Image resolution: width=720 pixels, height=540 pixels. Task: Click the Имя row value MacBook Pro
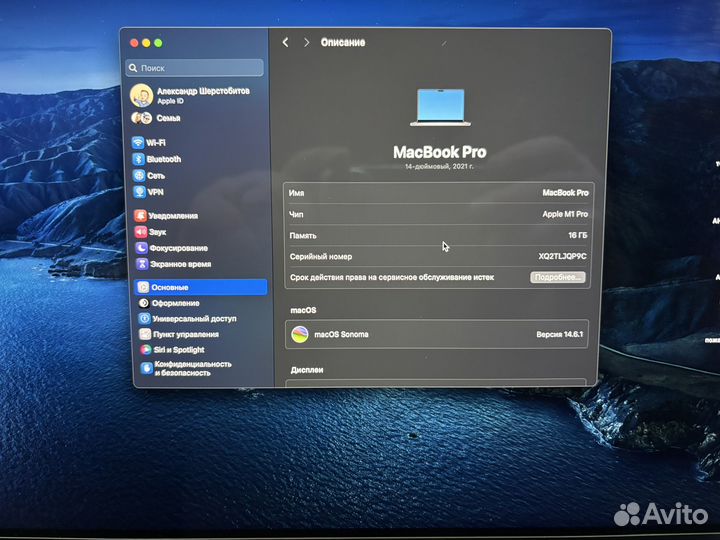click(x=565, y=193)
